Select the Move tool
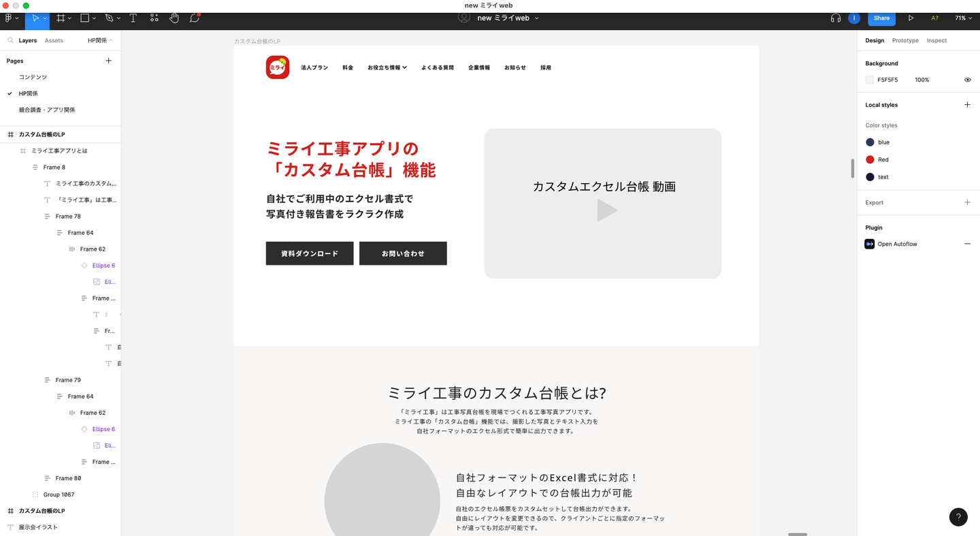Image resolution: width=980 pixels, height=536 pixels. (35, 18)
